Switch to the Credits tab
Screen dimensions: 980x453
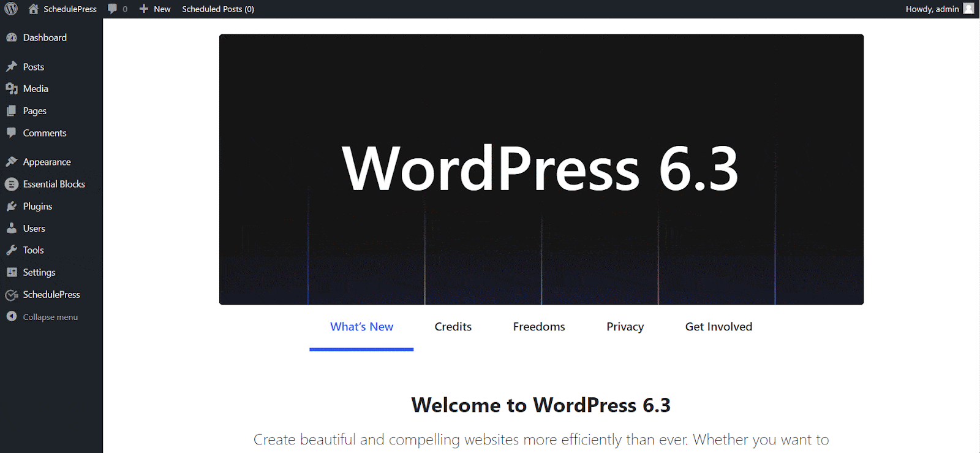point(453,327)
